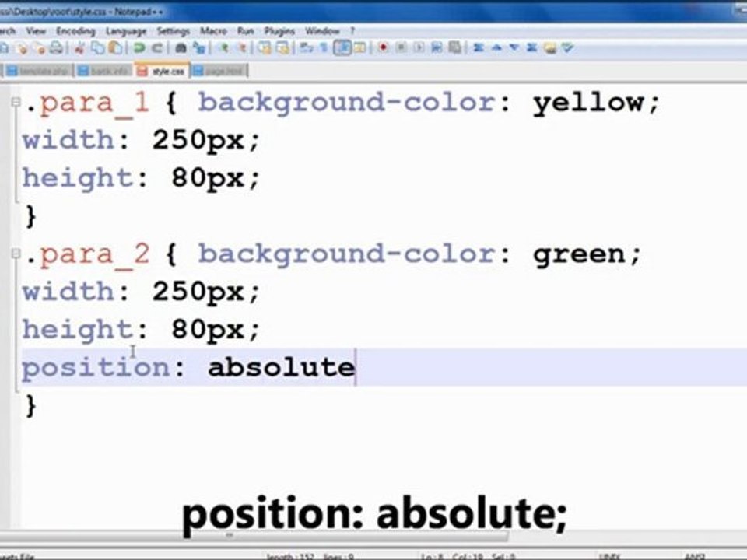Click the .para_1 selector text
Image resolution: width=747 pixels, height=560 pixels.
88,103
